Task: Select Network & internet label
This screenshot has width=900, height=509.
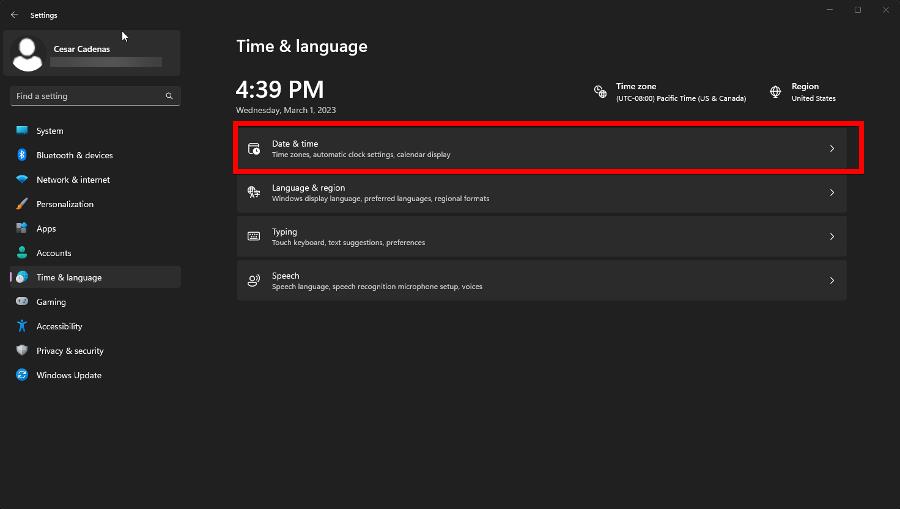Action: coord(73,180)
